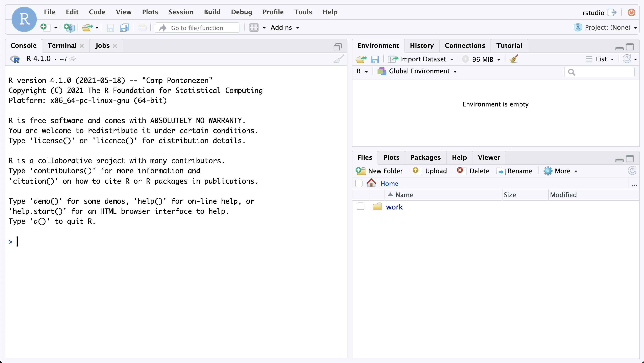Click the Go to file/function field

coord(197,28)
